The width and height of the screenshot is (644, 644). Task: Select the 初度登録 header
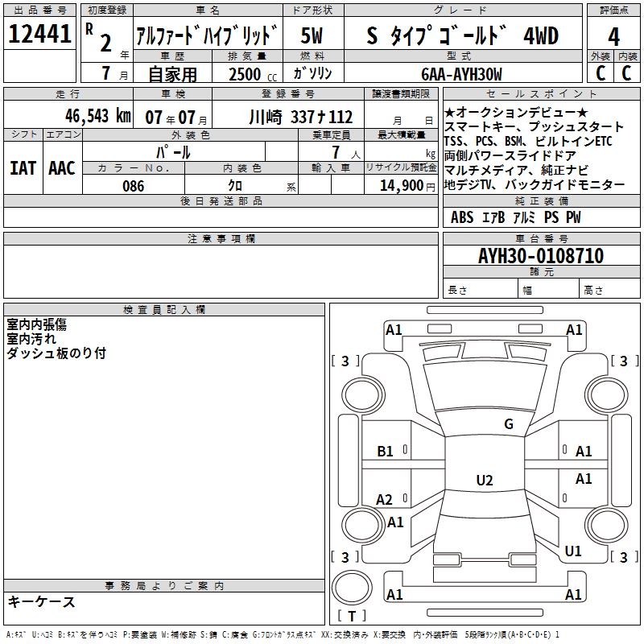(107, 10)
